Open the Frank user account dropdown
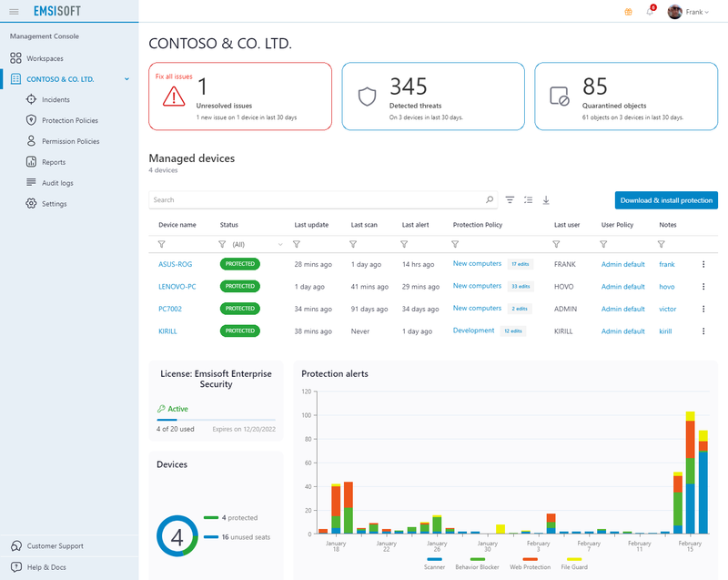The width and height of the screenshot is (728, 580). (689, 12)
